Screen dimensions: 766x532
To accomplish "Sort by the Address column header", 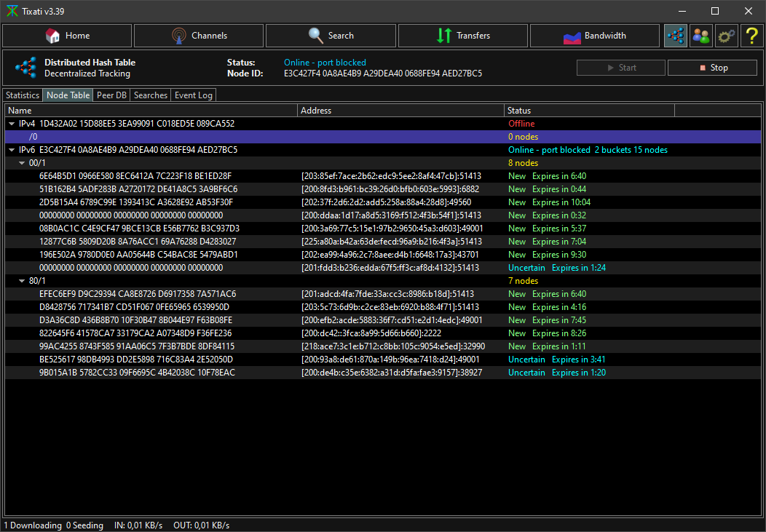I will (400, 111).
